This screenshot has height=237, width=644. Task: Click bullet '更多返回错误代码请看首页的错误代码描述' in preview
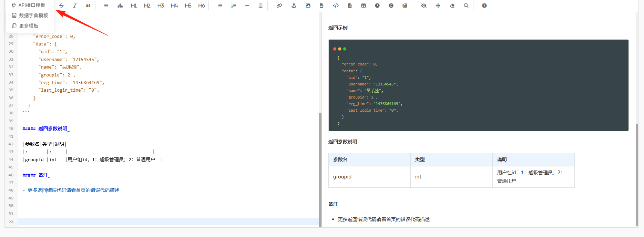point(384,219)
